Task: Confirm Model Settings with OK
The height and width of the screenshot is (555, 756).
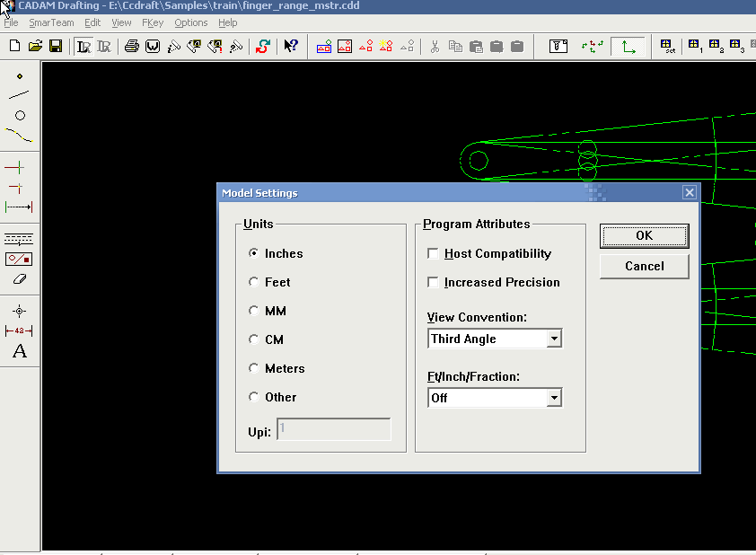Action: click(x=644, y=236)
